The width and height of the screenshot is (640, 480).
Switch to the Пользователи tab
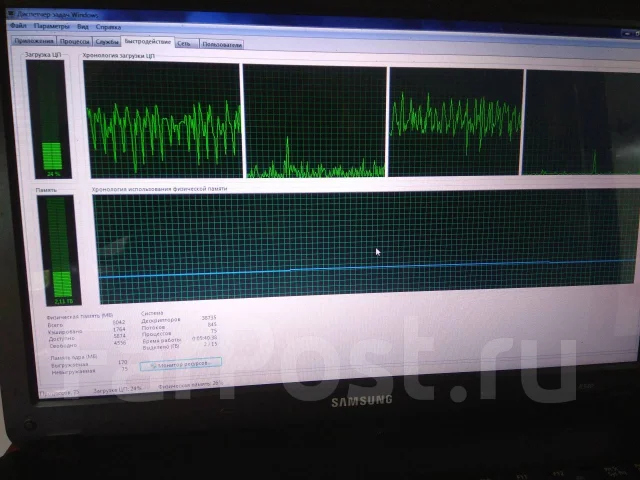pos(222,44)
